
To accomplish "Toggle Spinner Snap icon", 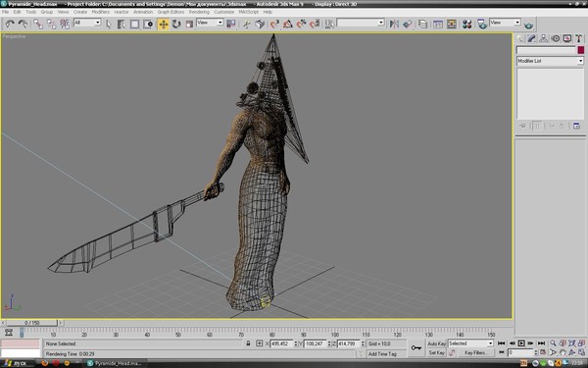I will point(315,24).
